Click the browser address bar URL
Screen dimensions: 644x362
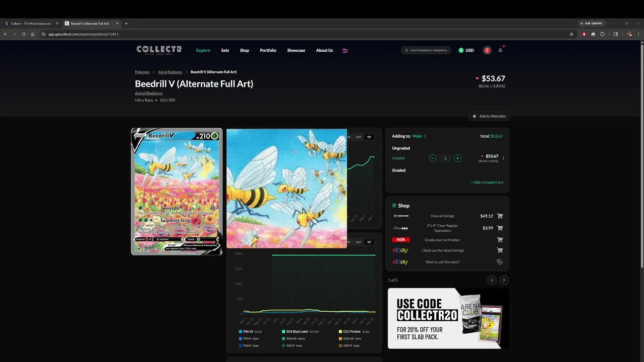point(83,34)
